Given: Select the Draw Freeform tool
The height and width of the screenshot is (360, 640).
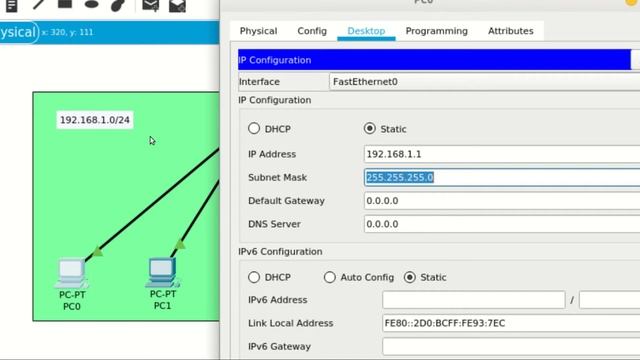Looking at the screenshot, I should [118, 5].
